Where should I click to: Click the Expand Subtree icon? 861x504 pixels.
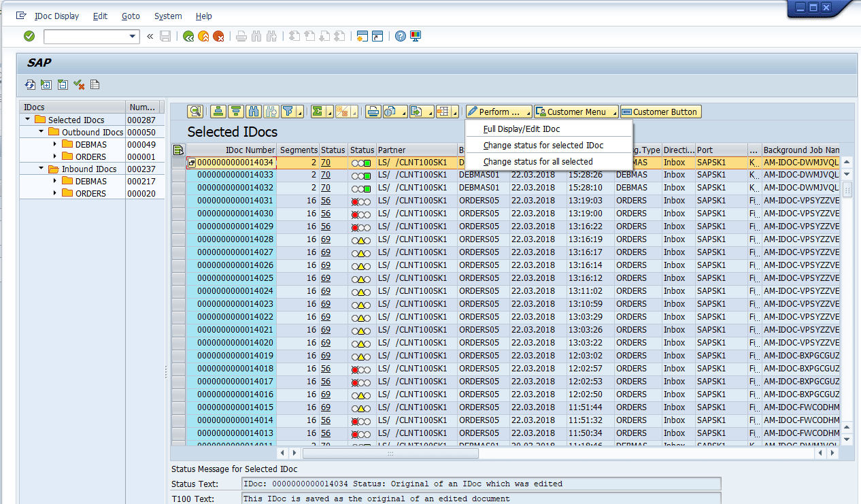46,84
